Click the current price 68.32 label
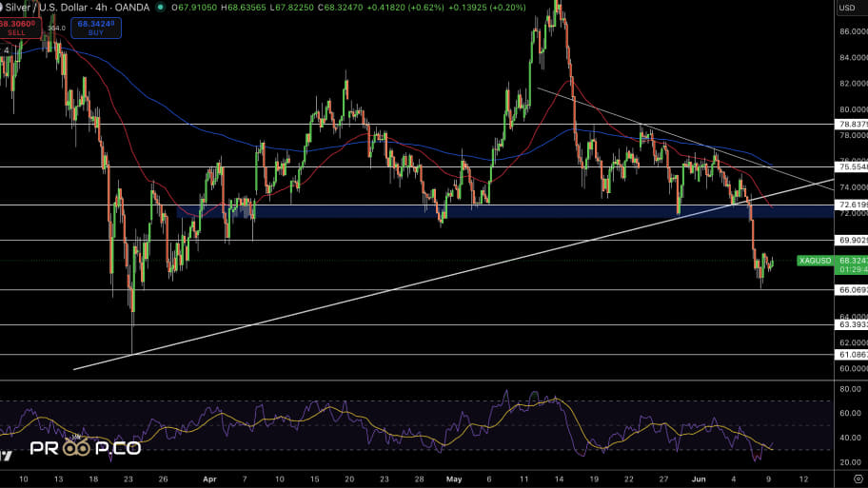The image size is (868, 488). click(852, 260)
